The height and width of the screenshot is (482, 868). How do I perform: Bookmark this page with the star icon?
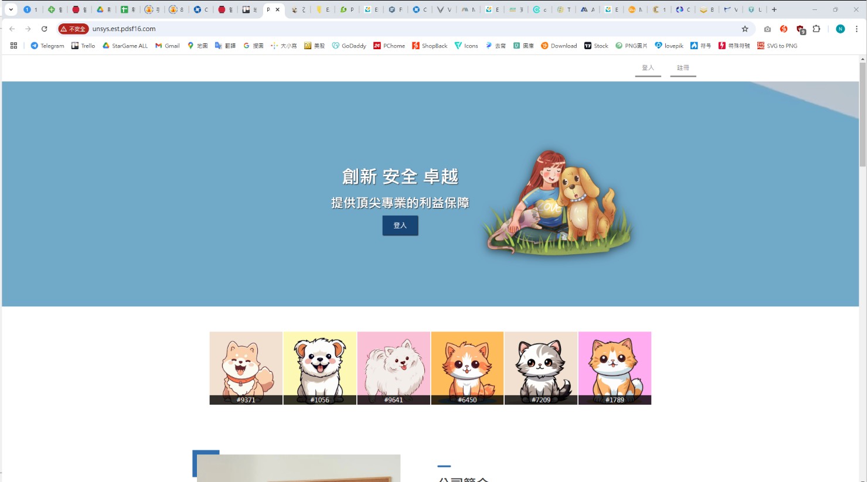click(x=745, y=29)
